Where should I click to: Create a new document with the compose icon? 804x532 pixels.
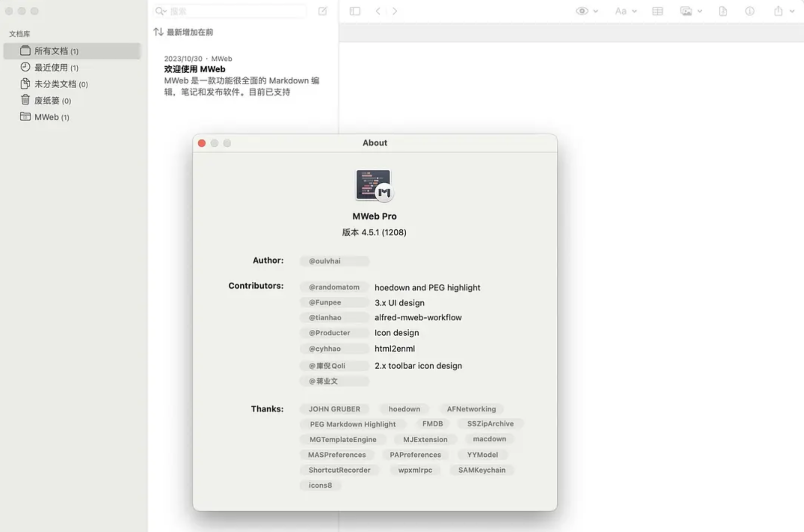pos(322,11)
